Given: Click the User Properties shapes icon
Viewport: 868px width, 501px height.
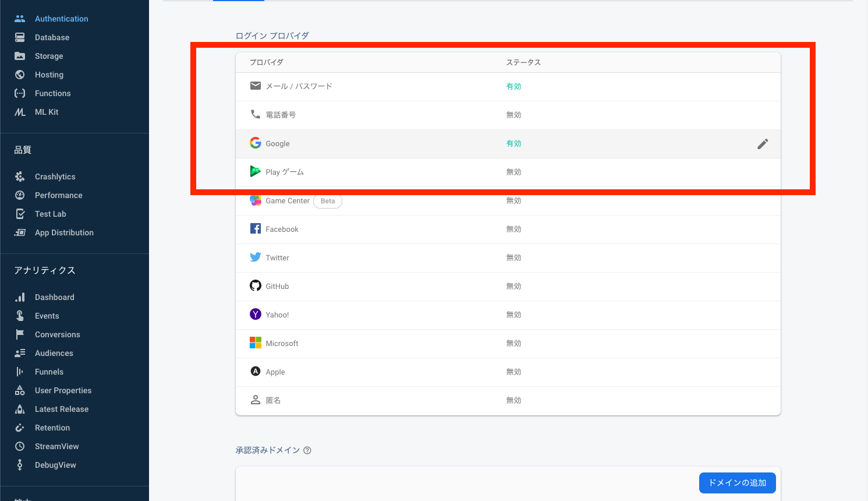Looking at the screenshot, I should (20, 390).
